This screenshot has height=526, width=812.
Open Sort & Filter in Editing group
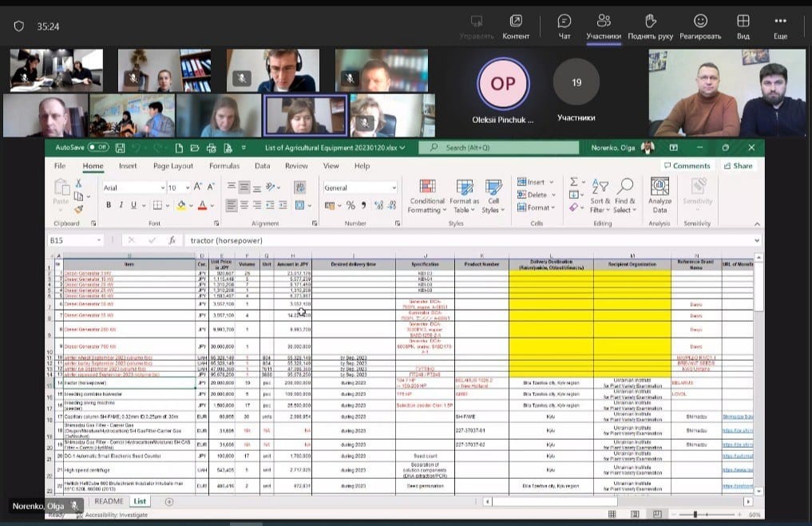click(600, 196)
